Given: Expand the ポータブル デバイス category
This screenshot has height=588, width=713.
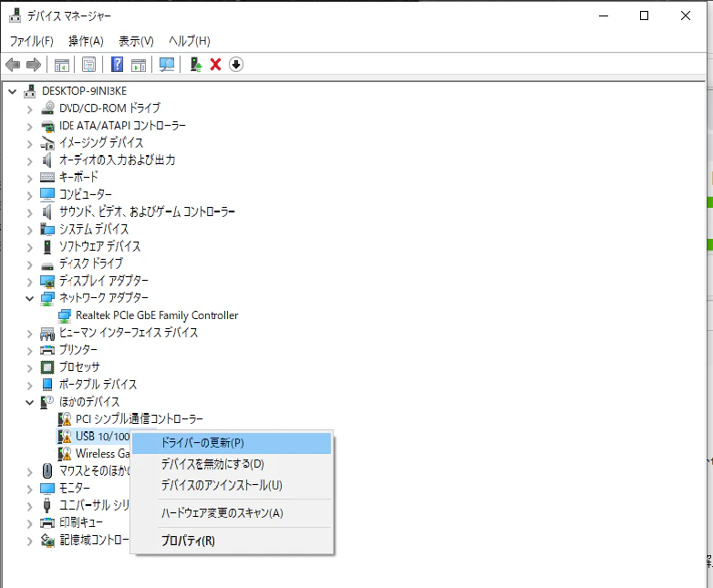Looking at the screenshot, I should pyautogui.click(x=29, y=386).
